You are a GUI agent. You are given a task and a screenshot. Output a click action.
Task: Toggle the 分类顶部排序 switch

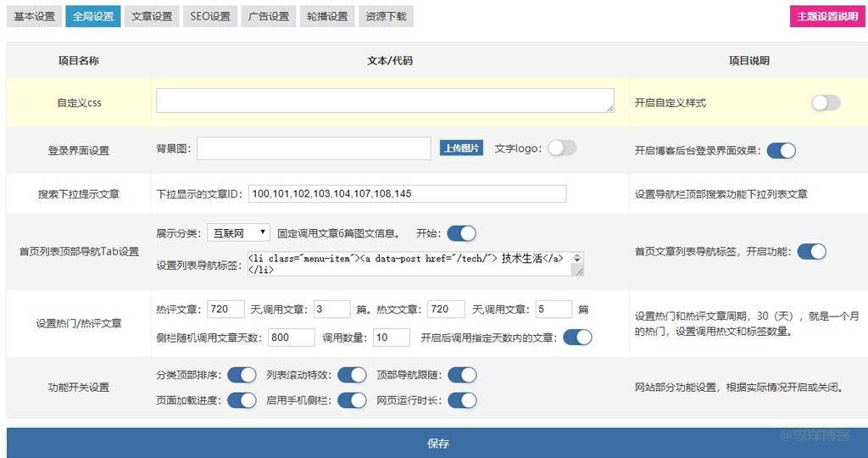click(x=242, y=375)
